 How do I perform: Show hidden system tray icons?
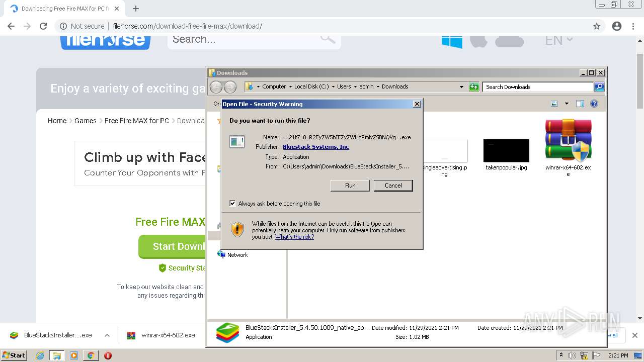tap(561, 355)
